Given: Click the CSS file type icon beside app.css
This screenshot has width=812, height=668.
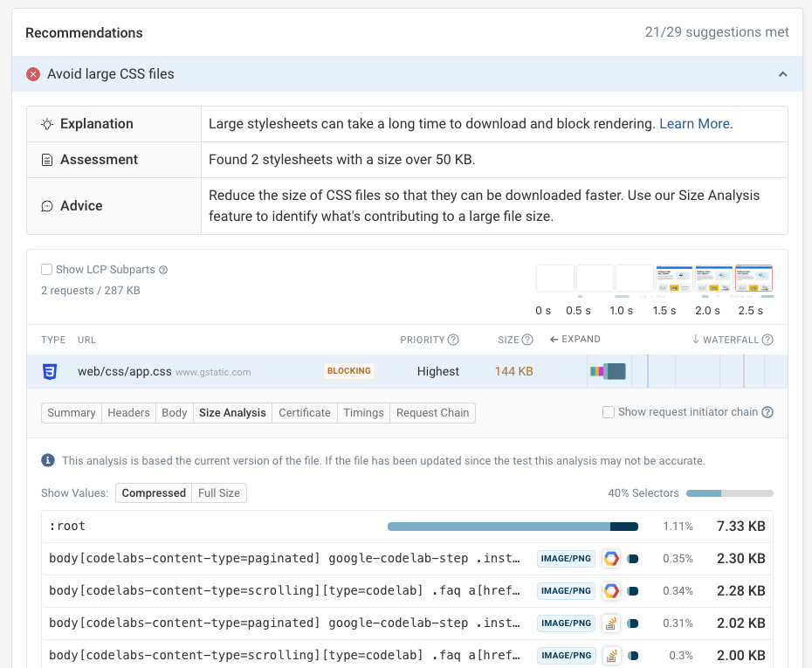Looking at the screenshot, I should 51,370.
